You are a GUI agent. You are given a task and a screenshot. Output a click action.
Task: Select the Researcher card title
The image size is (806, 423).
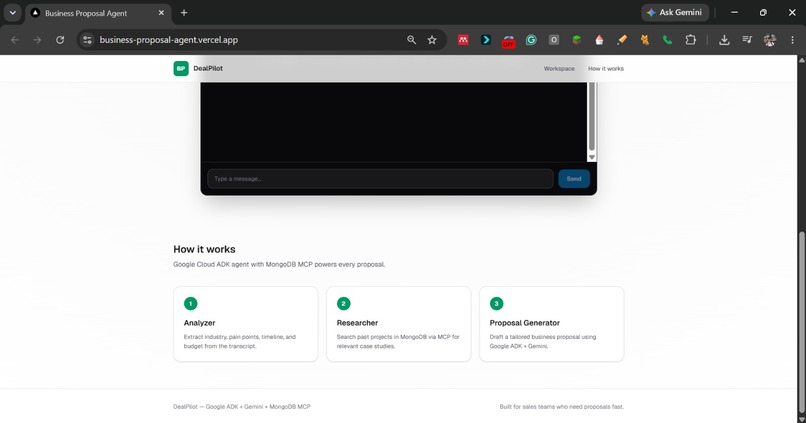pyautogui.click(x=357, y=323)
